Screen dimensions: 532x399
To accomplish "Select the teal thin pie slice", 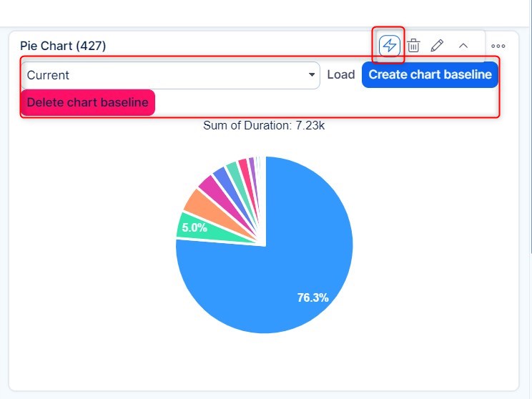I will click(x=232, y=171).
